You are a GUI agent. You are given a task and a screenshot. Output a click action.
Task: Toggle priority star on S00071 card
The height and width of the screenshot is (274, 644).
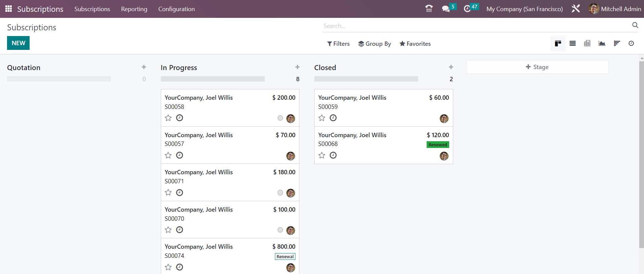pos(168,192)
